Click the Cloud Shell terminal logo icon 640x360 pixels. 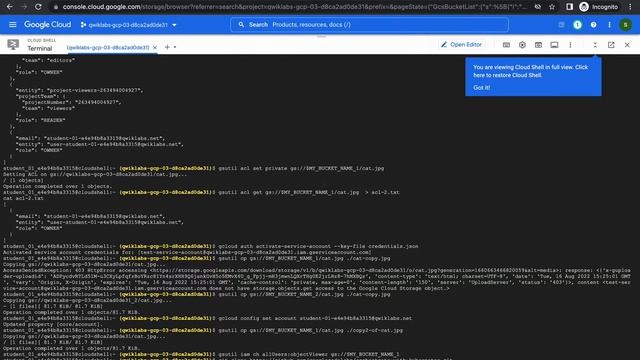[x=13, y=44]
